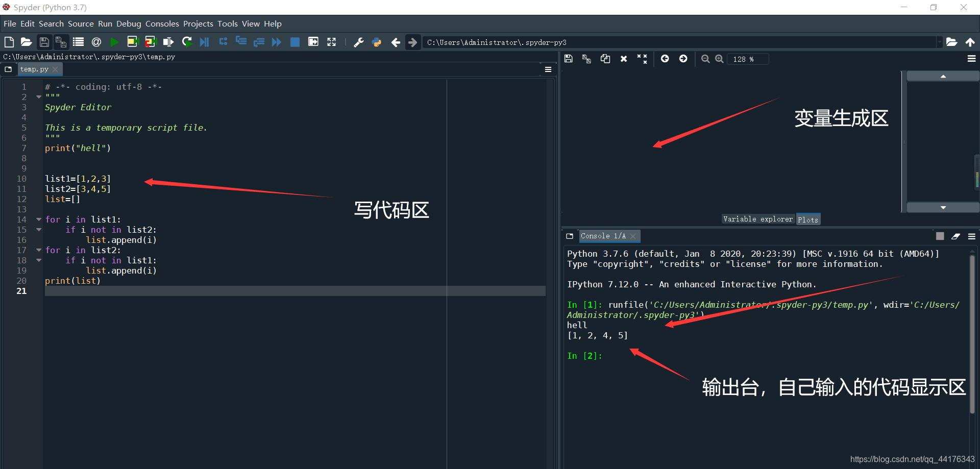Open the Consoles menu
Screen dimensions: 980x469
coord(162,23)
